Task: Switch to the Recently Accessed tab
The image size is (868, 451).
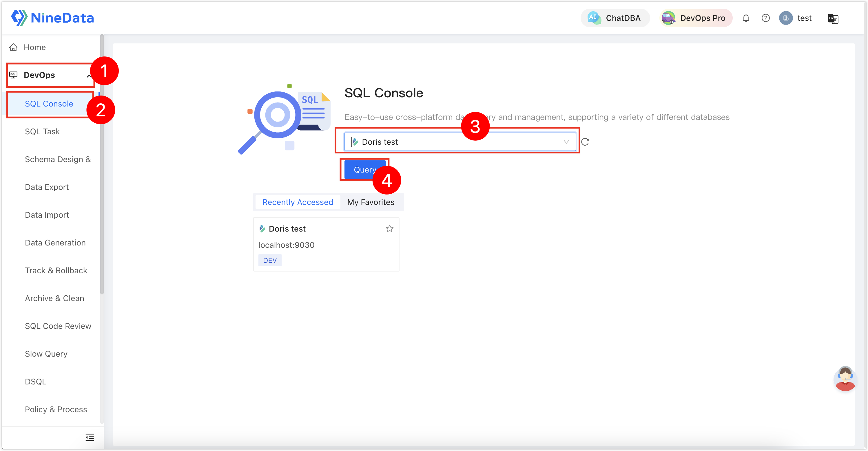Action: coord(298,202)
